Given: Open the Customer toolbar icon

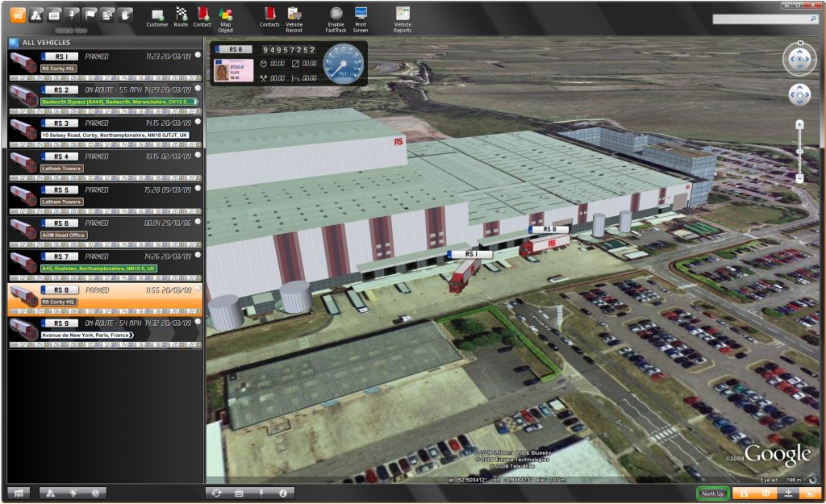Looking at the screenshot, I should [x=157, y=14].
